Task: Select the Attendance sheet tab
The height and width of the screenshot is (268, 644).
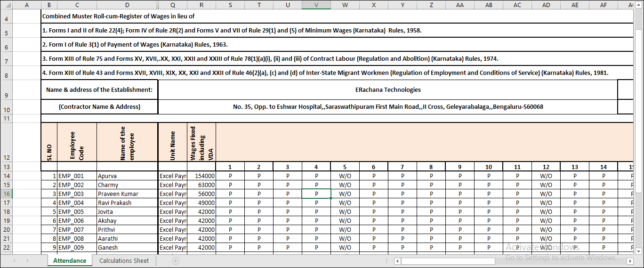Action: coord(70,260)
